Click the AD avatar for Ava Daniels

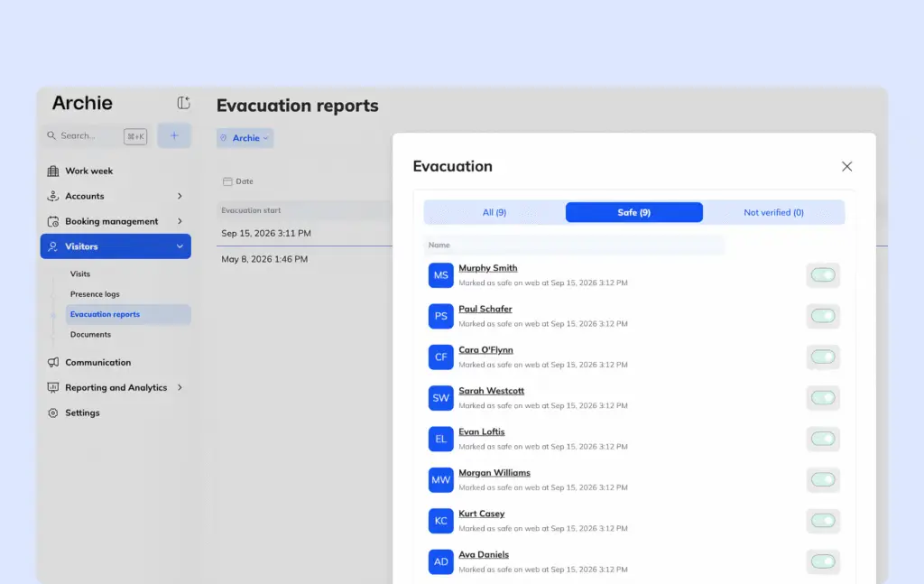click(440, 561)
